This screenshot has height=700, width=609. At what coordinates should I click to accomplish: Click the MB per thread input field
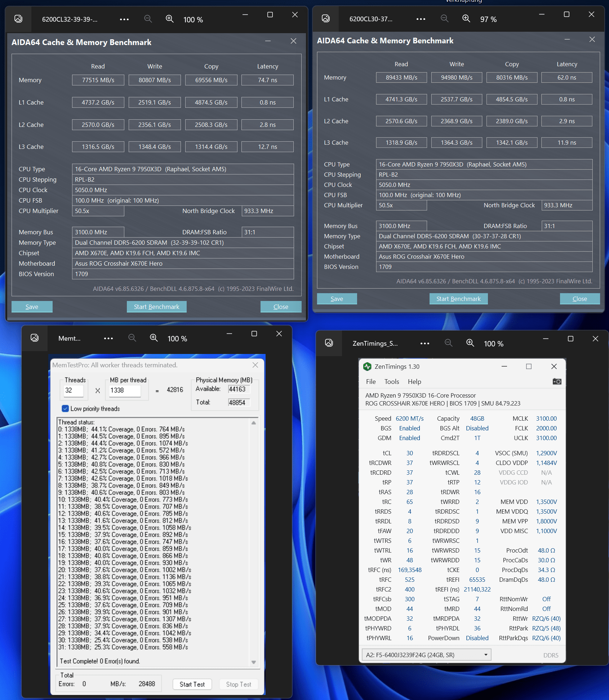tap(125, 390)
